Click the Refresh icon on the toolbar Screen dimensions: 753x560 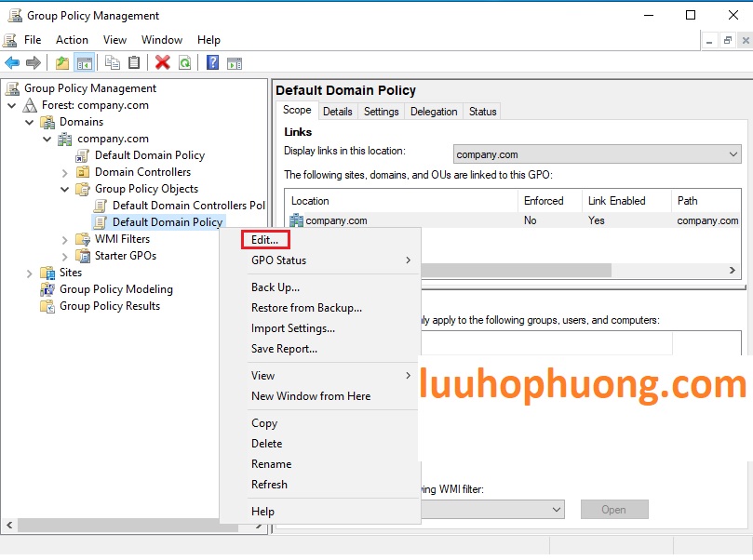(x=185, y=62)
